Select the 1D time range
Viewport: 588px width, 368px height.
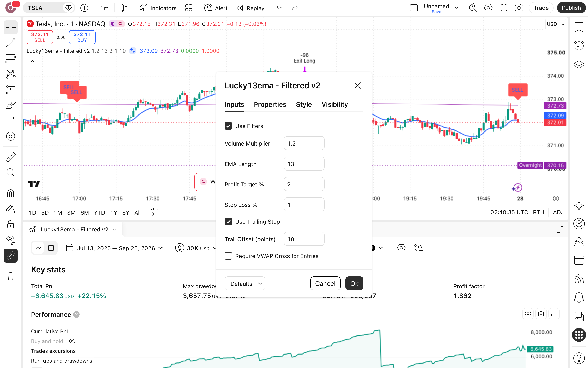pyautogui.click(x=32, y=212)
